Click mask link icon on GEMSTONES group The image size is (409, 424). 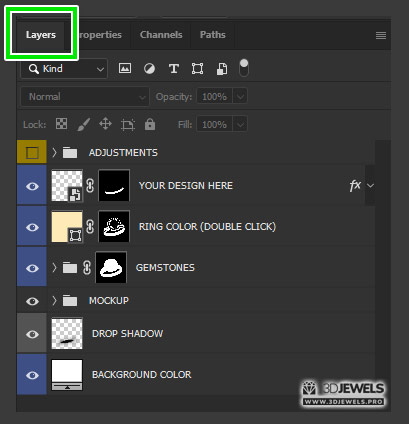point(87,268)
